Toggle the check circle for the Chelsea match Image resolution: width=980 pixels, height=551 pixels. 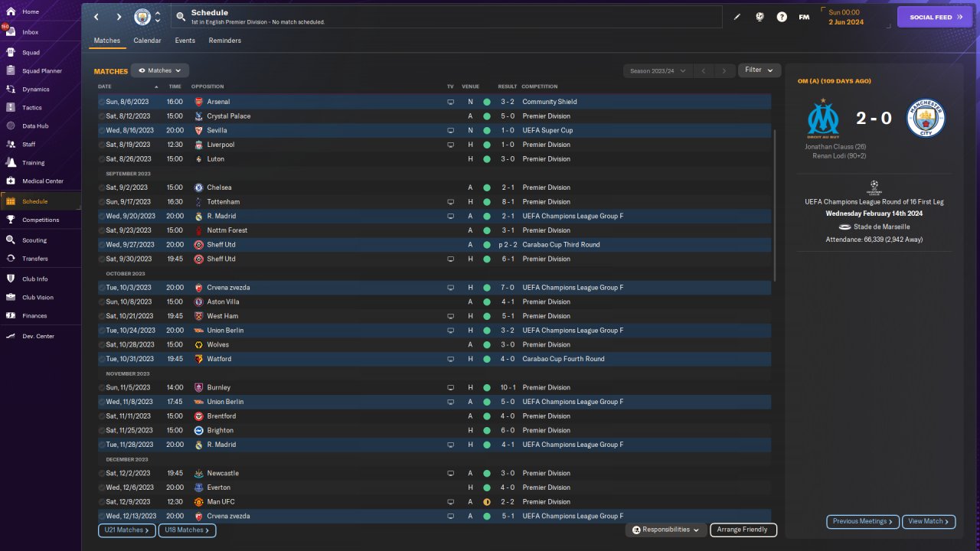tap(102, 187)
